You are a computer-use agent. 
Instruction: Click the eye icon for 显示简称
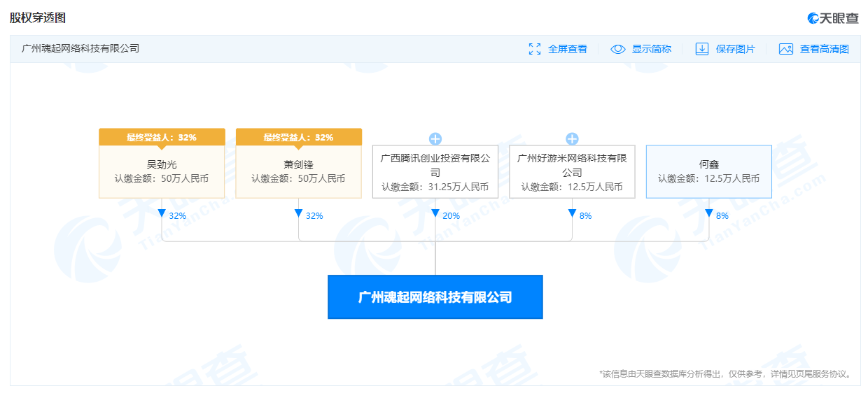[x=618, y=49]
